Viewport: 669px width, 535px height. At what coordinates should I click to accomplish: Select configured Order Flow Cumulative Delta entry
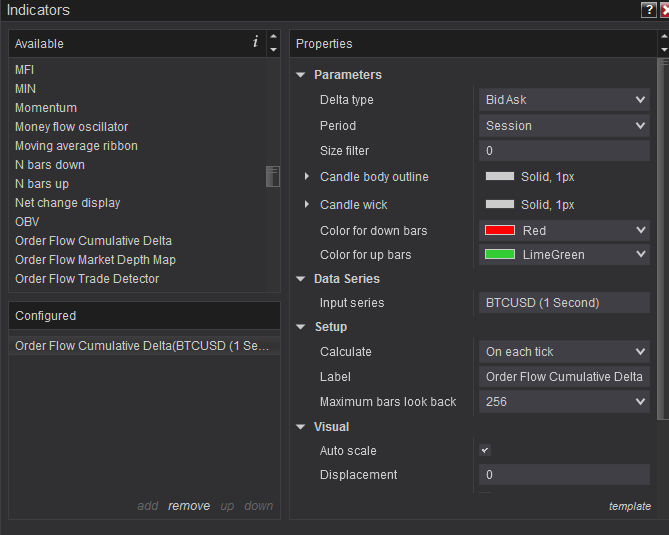click(142, 346)
